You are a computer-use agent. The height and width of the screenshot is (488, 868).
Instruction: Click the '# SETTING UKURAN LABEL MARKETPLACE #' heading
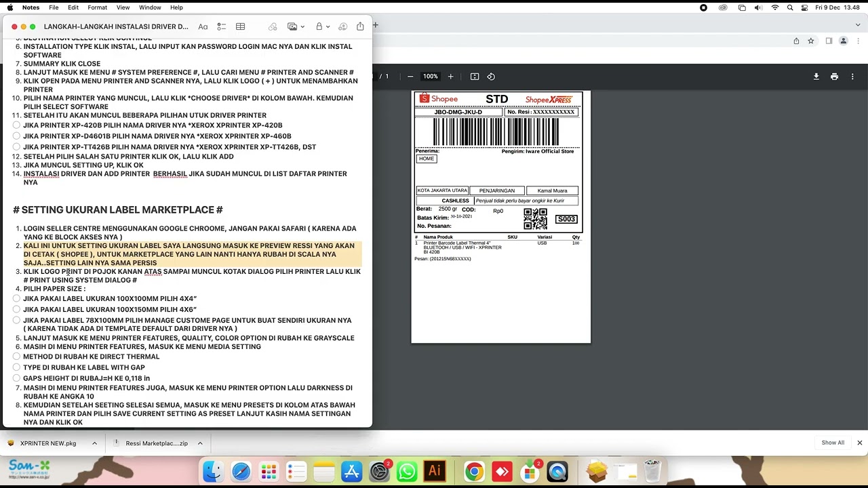click(x=118, y=210)
